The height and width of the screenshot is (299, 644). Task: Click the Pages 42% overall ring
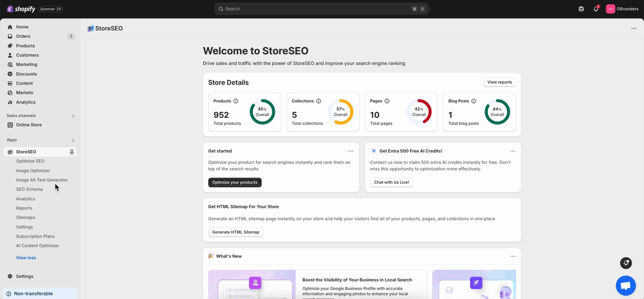tap(419, 112)
